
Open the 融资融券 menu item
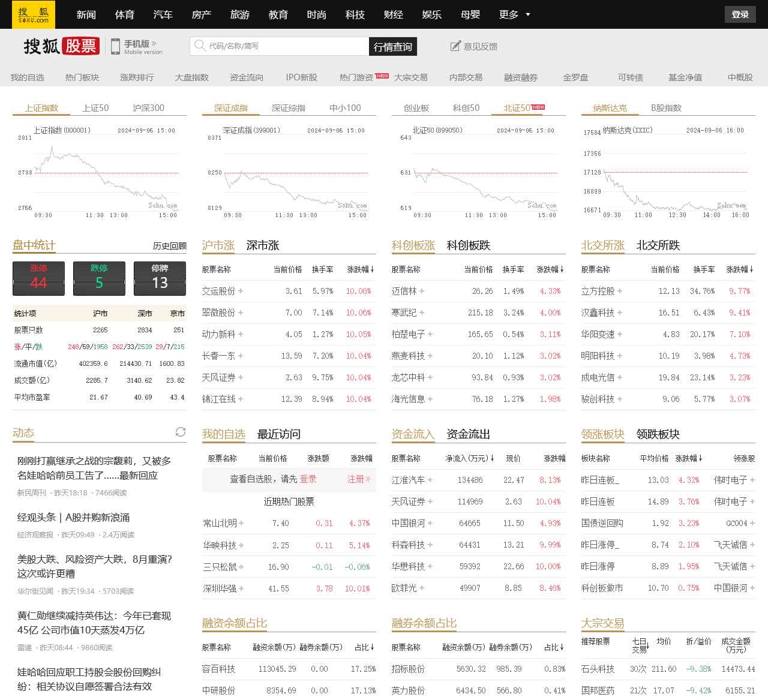(520, 77)
